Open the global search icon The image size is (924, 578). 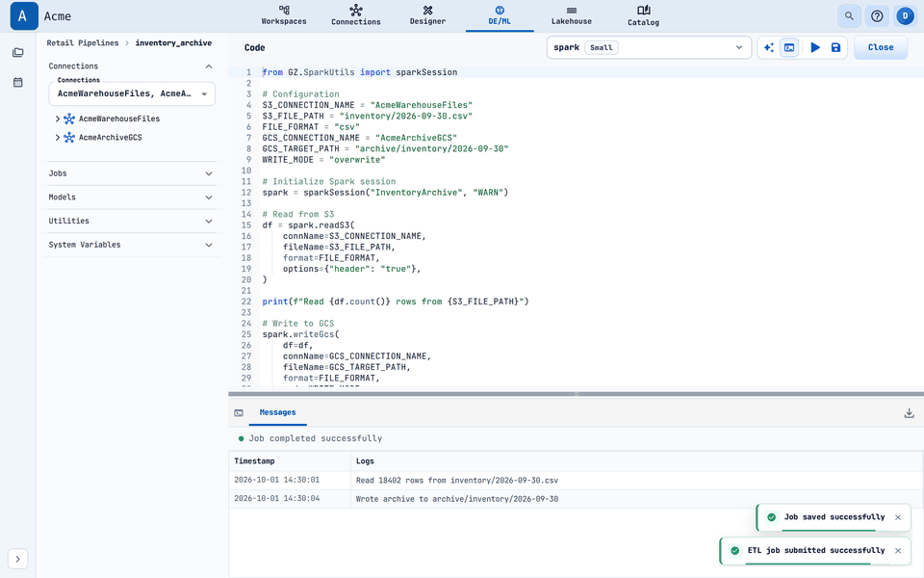coord(849,16)
